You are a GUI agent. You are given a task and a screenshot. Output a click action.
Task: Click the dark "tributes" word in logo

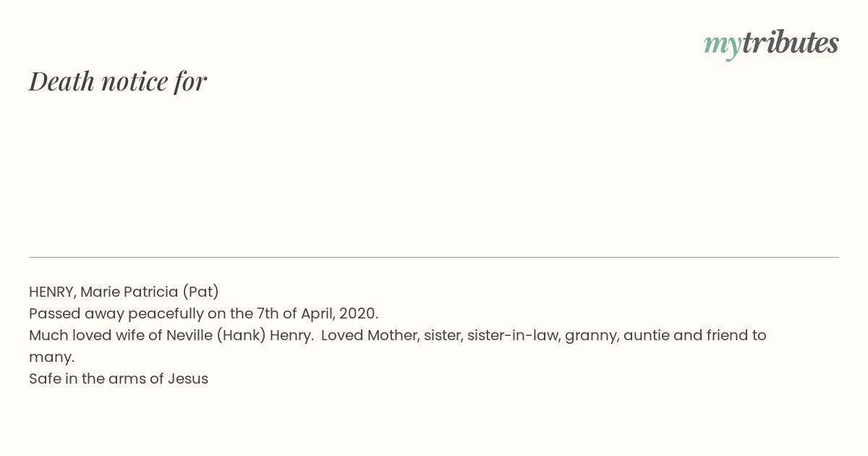click(791, 43)
